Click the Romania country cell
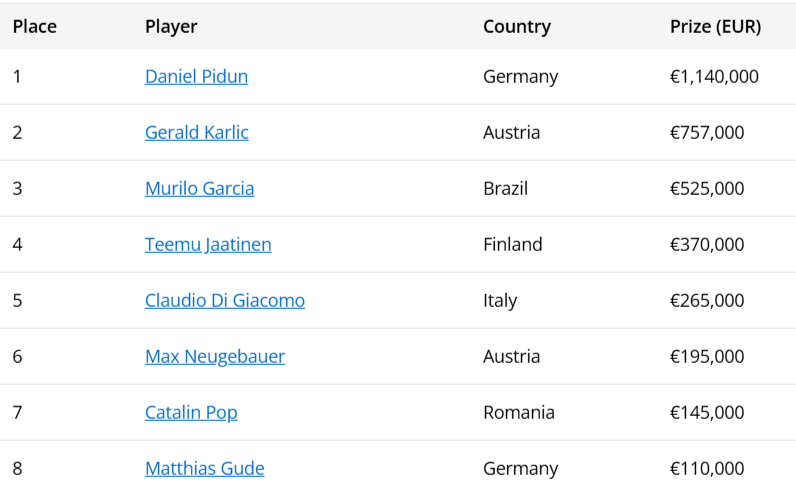Viewport: 796px width, 487px height. click(519, 413)
